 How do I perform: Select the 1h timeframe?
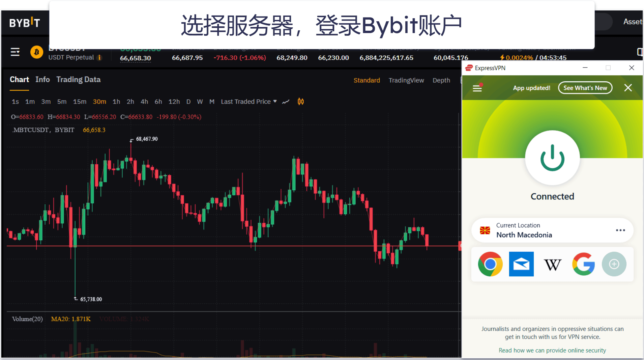tap(116, 102)
